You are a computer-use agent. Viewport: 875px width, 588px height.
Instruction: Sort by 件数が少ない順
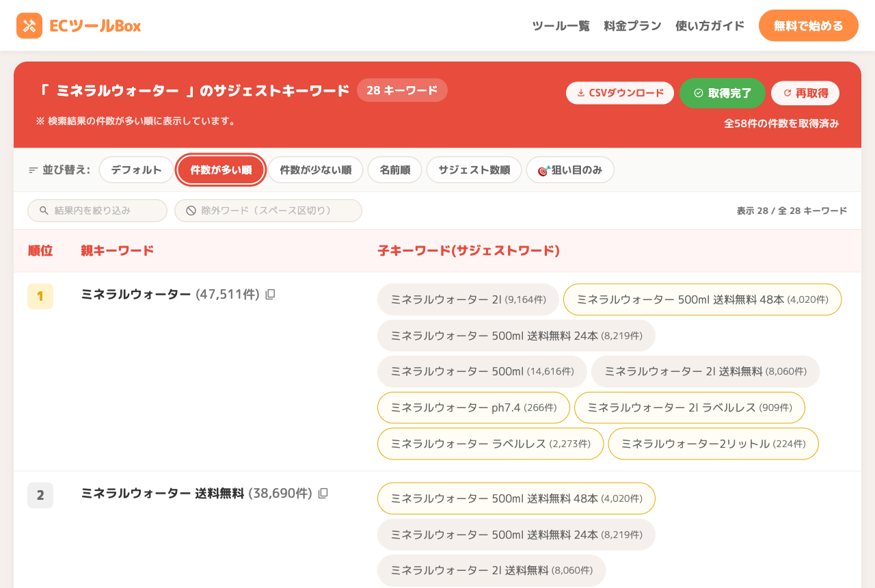pyautogui.click(x=315, y=170)
